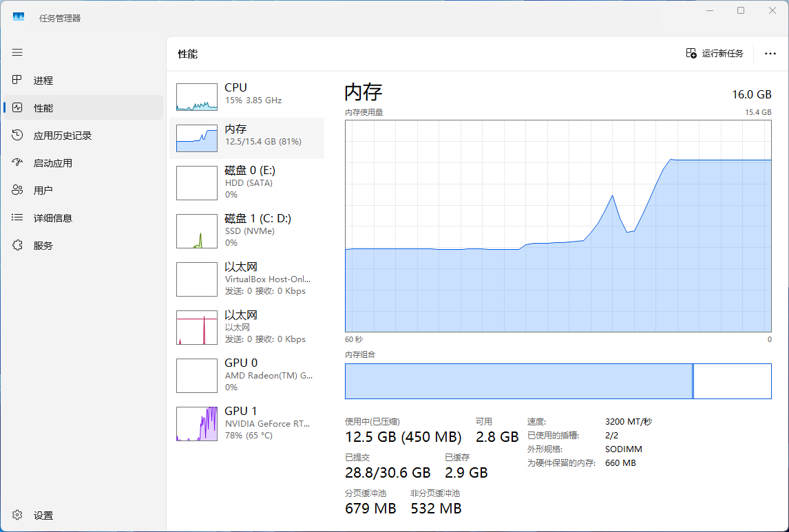Click the 运行新任务 button
789x532 pixels.
pos(715,54)
